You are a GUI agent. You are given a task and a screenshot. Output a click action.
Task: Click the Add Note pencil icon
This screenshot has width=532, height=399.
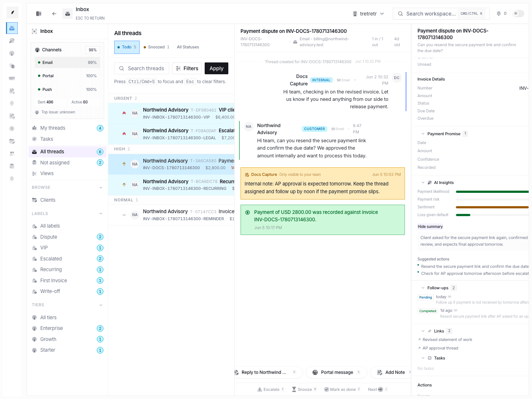pyautogui.click(x=379, y=372)
